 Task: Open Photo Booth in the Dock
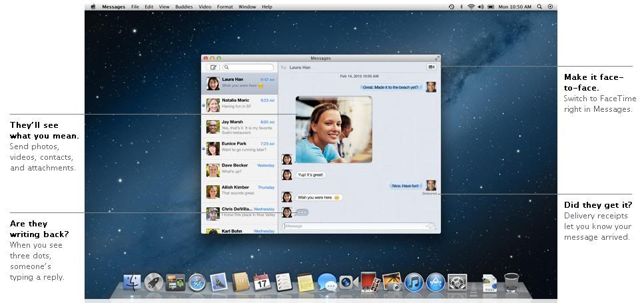coord(370,282)
